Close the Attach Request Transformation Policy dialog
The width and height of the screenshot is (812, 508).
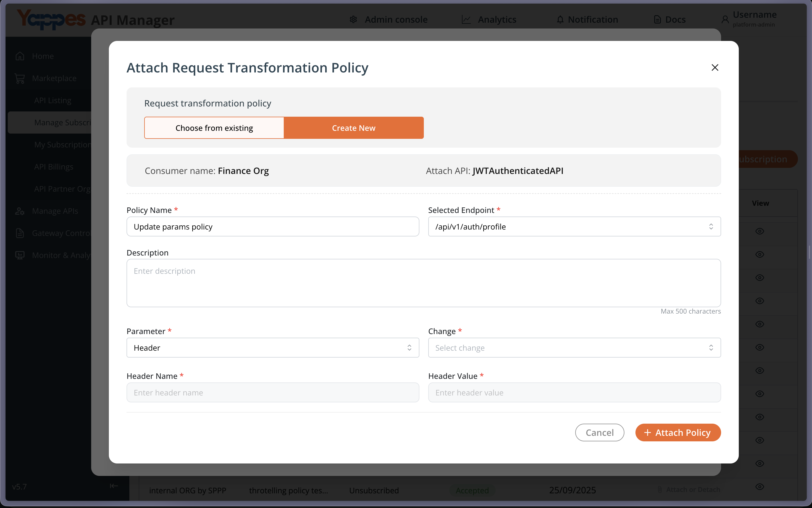715,67
